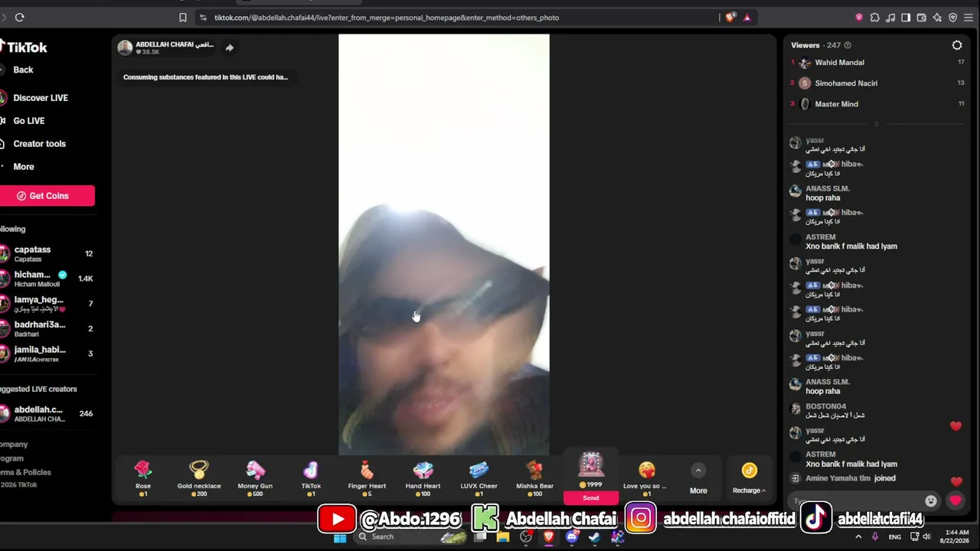
Task: Open capatass following live
Action: (47, 253)
